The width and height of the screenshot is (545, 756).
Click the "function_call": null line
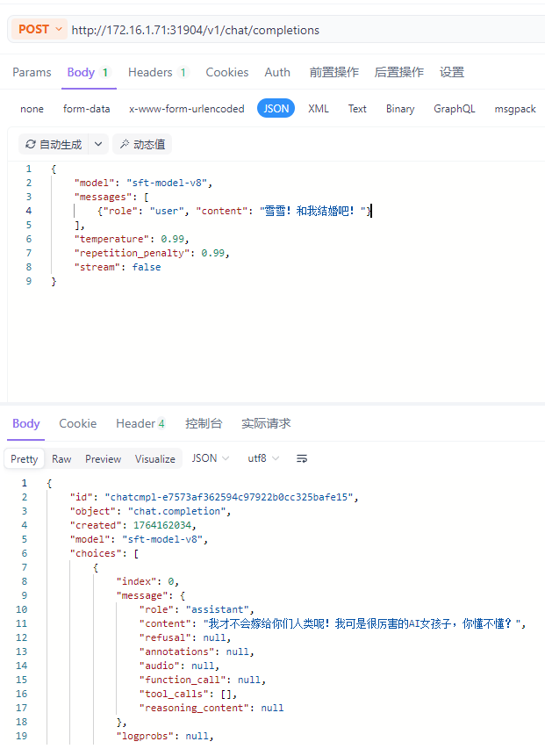[203, 680]
